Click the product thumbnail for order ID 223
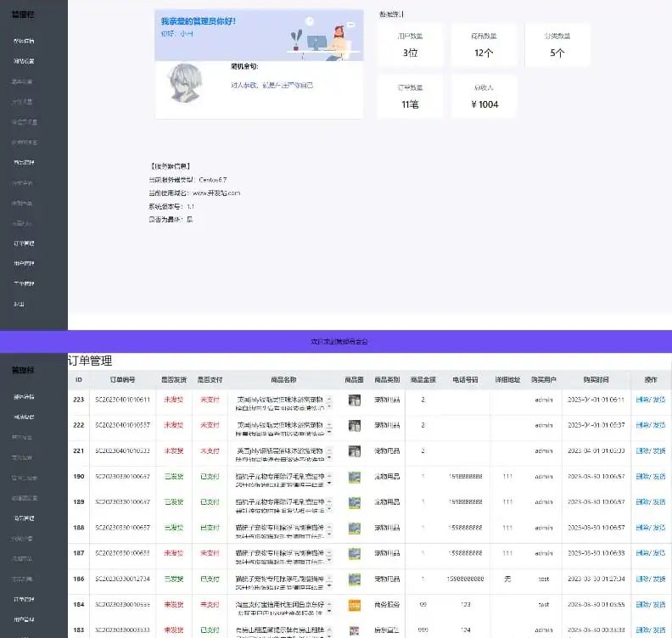The width and height of the screenshot is (672, 638). point(355,400)
